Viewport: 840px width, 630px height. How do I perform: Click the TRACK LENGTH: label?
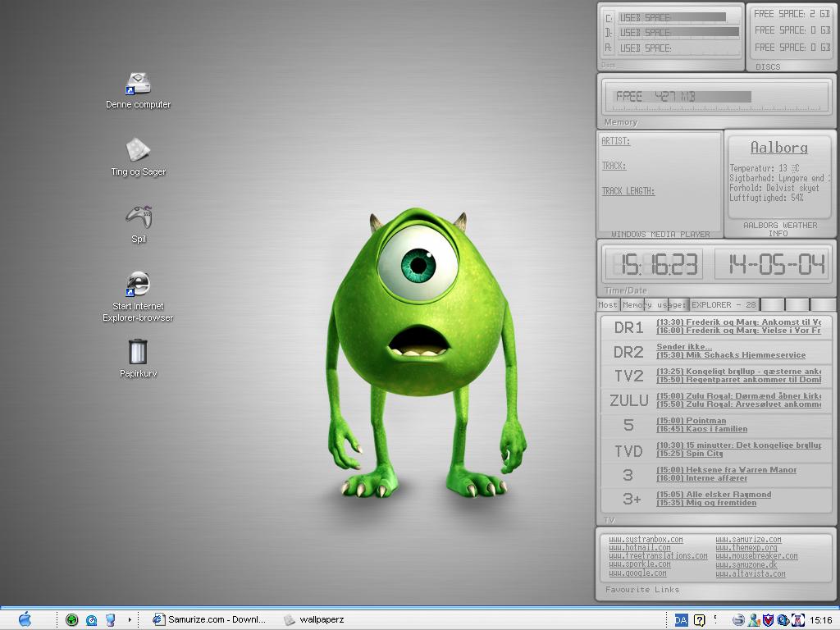(628, 190)
